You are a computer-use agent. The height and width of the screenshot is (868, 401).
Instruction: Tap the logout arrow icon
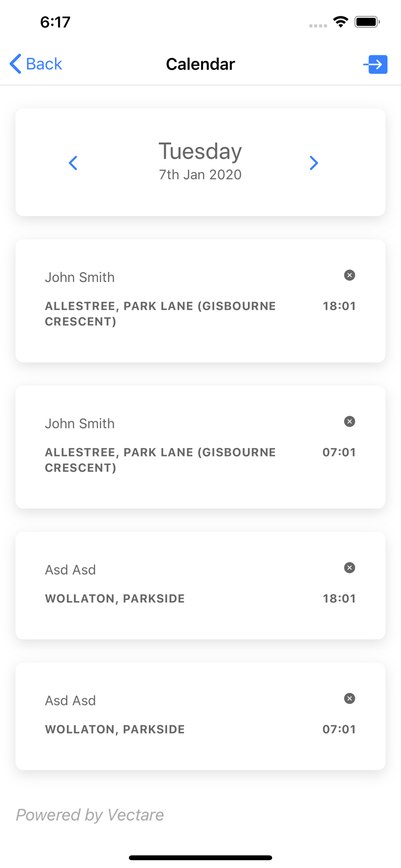375,64
